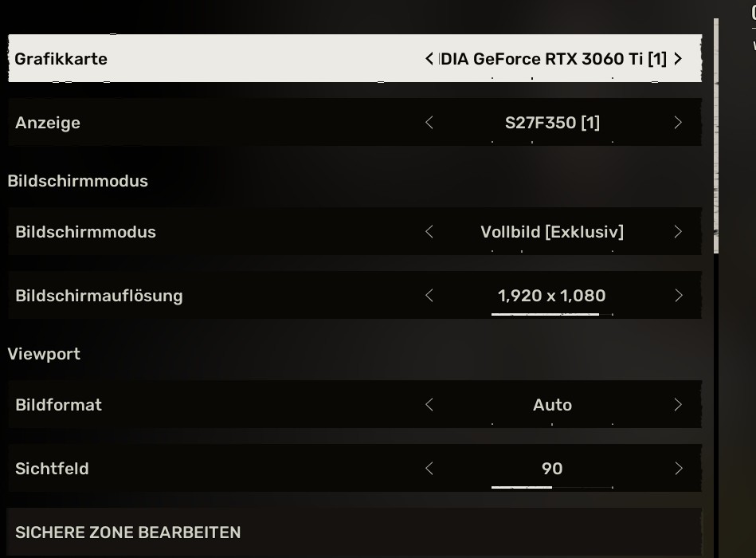
Task: Click left arrow beside Vollbild [Exklusiv]
Action: [429, 231]
